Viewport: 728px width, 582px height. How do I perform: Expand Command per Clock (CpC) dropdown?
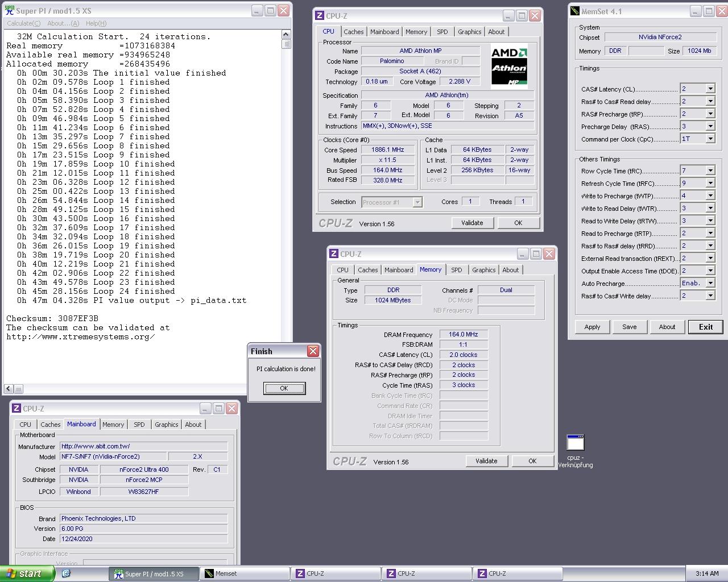pyautogui.click(x=710, y=139)
